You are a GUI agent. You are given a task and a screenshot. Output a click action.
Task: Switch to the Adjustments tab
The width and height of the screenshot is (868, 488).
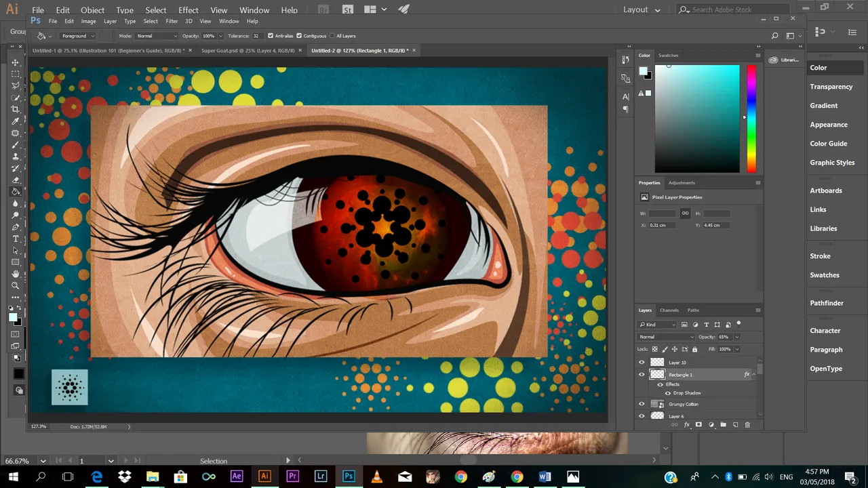tap(682, 182)
